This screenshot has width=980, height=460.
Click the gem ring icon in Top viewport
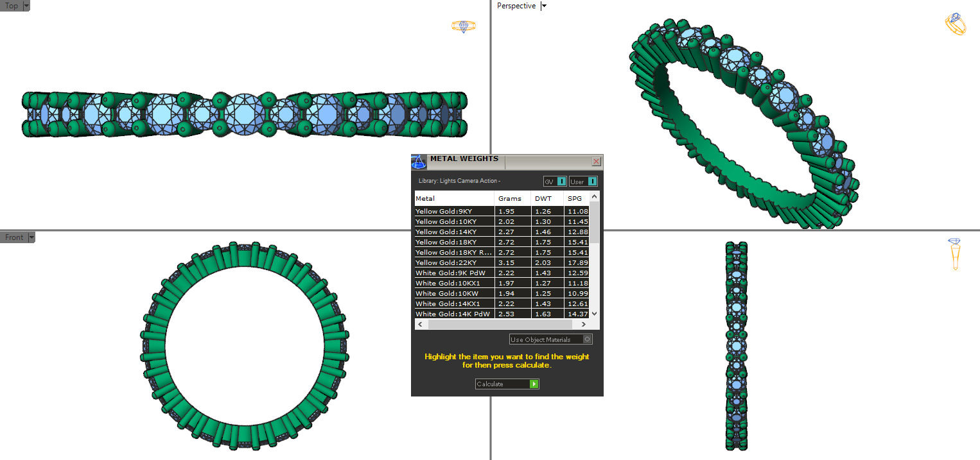click(463, 26)
